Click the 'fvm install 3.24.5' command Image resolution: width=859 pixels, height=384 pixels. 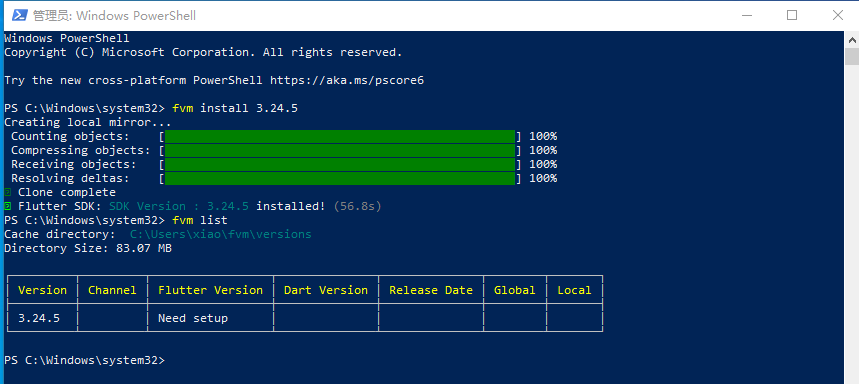(234, 108)
